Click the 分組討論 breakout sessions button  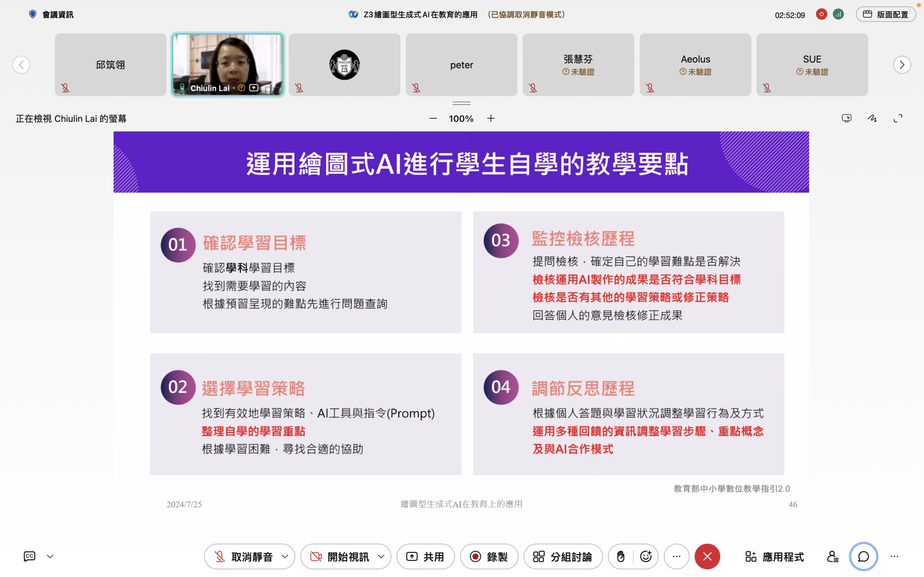[563, 556]
